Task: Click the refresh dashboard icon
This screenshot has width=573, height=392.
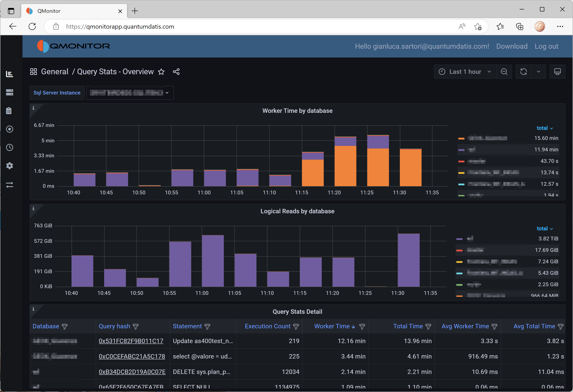Action: [523, 72]
